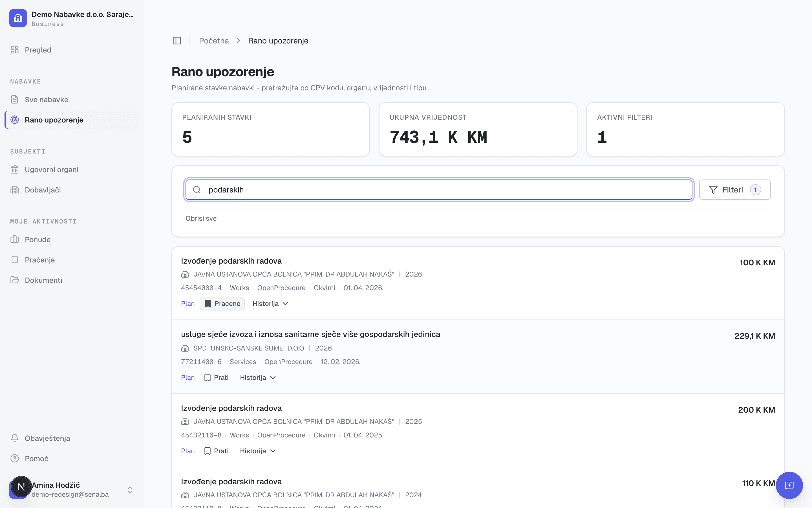The height and width of the screenshot is (508, 812).
Task: Untrack the 100 K KM item via Praceno
Action: (222, 304)
